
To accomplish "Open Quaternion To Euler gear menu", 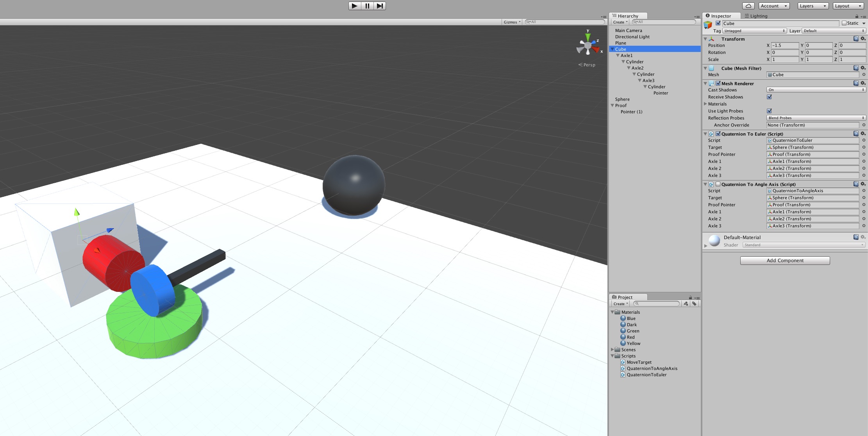I will click(x=863, y=134).
